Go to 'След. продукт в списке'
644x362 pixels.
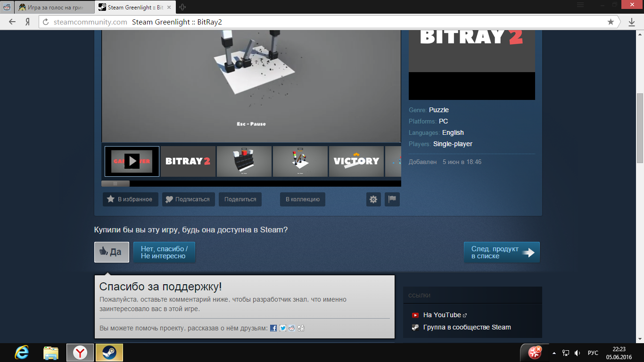click(x=502, y=252)
